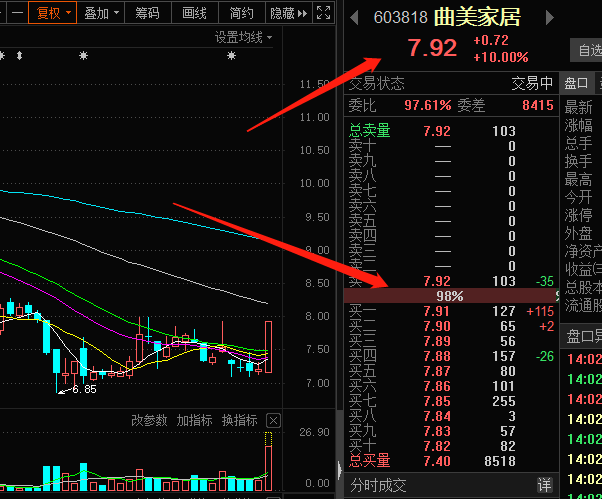Click the up-down arrow event marker
The image size is (602, 499).
point(20,56)
